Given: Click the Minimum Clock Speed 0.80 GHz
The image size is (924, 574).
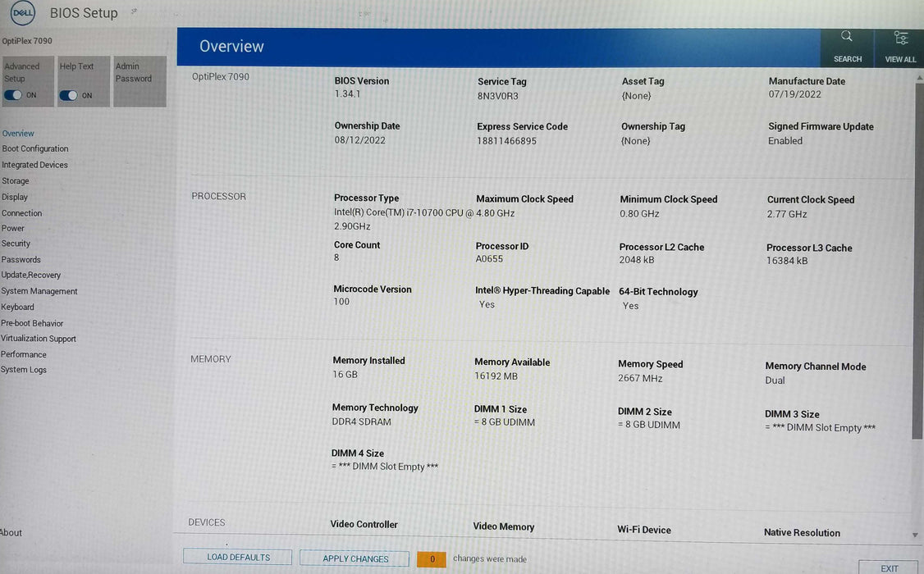Looking at the screenshot, I should 638,214.
